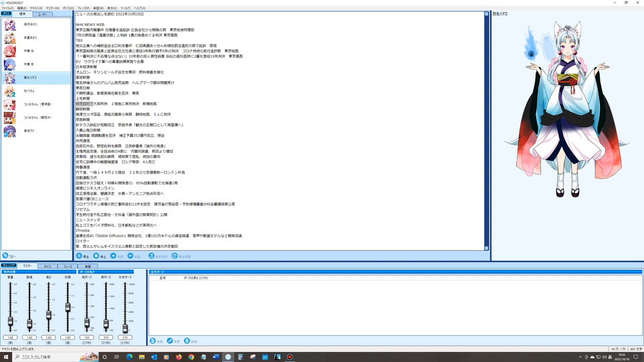Click the 削除 (delete) symbol pause icon
Viewport: 644px width, 362px height.
pos(187,341)
